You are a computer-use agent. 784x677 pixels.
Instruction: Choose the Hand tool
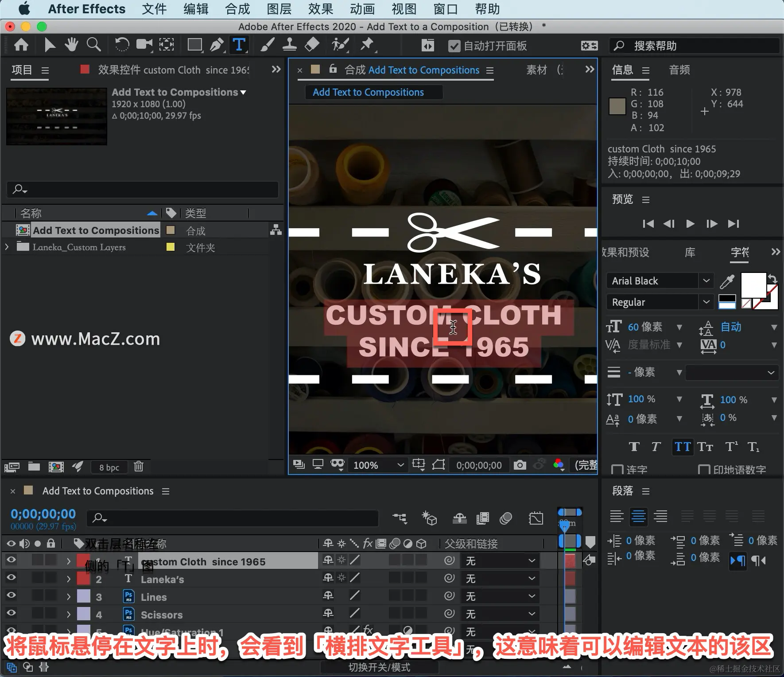pos(71,45)
